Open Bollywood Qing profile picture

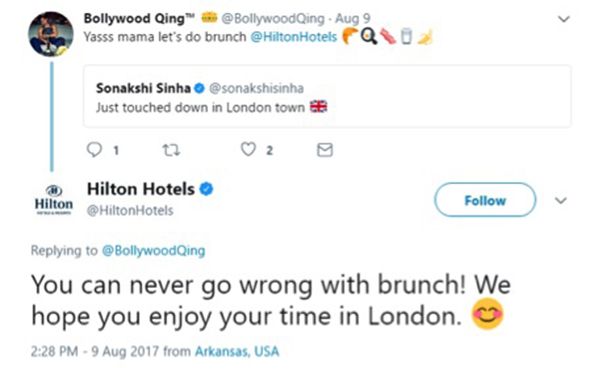tap(51, 34)
